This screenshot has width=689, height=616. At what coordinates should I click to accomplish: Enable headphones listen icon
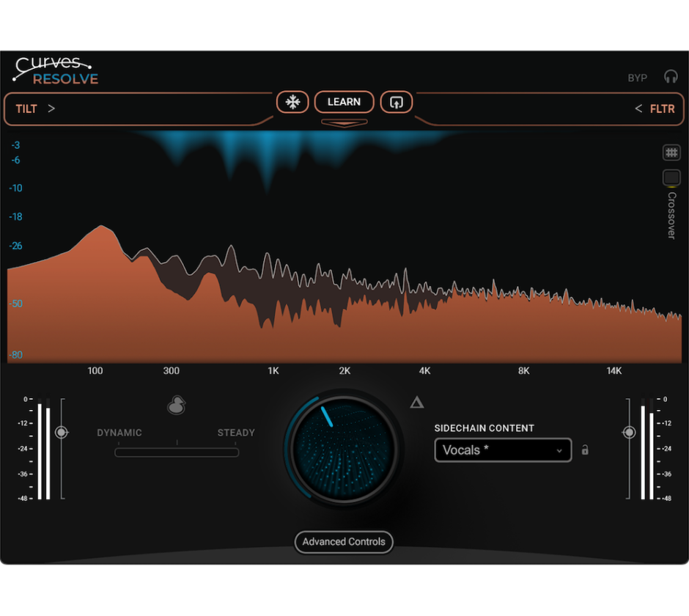tap(671, 77)
